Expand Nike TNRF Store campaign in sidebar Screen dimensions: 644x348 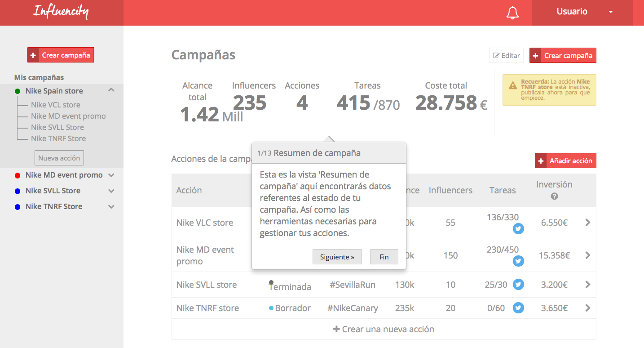pyautogui.click(x=111, y=207)
